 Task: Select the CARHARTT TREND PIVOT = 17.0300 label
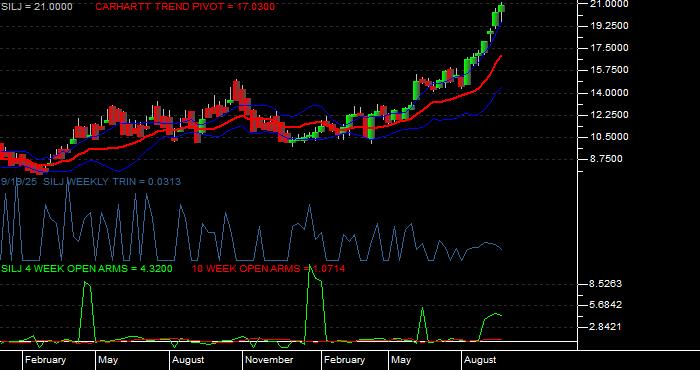tap(185, 7)
